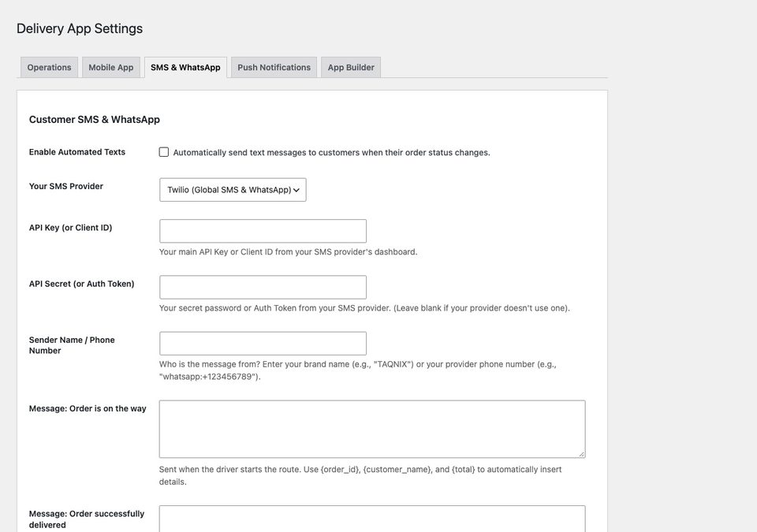This screenshot has width=757, height=532.
Task: Switch to the Mobile App tab
Action: click(111, 68)
